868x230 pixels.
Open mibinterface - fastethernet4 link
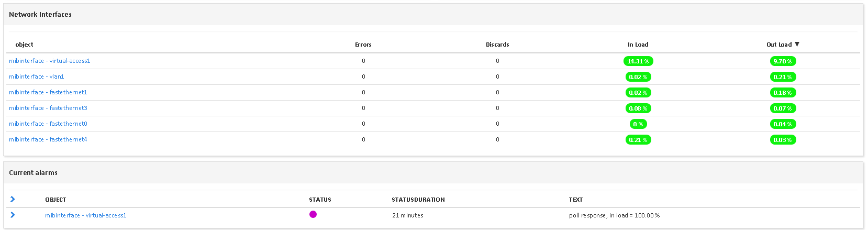48,139
